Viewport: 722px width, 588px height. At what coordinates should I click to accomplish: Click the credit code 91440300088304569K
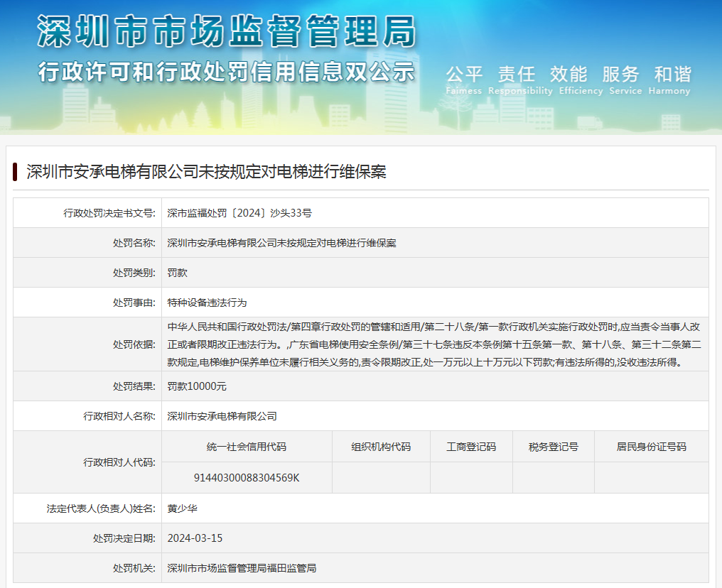(247, 478)
